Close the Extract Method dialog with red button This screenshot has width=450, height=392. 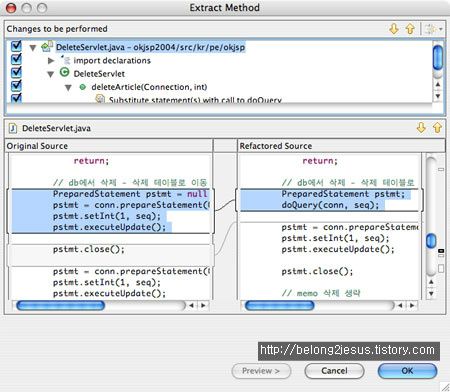pos(11,8)
